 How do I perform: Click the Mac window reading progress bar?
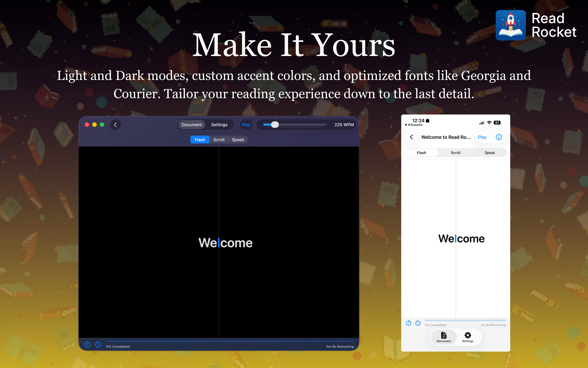(x=230, y=341)
